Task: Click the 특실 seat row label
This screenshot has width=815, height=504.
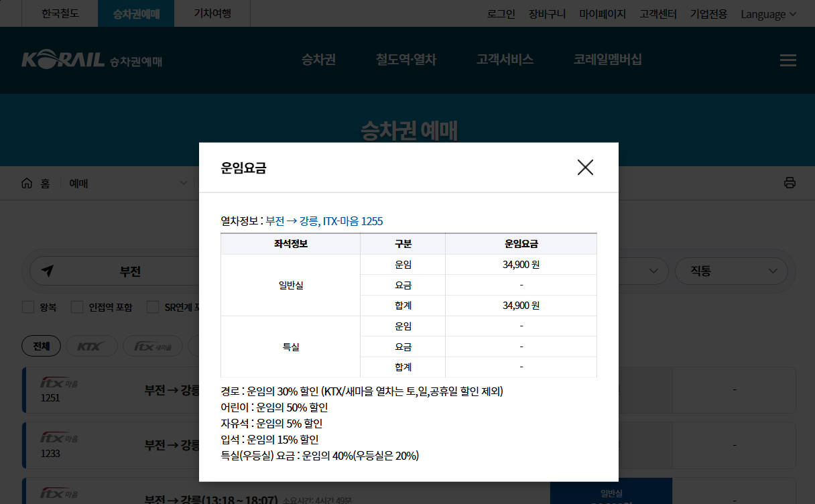Action: tap(290, 347)
